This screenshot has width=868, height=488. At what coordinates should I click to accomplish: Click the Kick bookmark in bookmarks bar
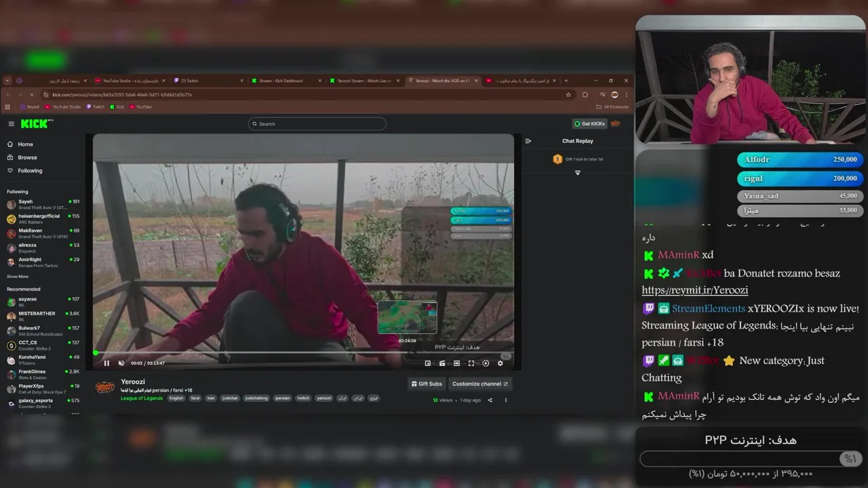pos(117,107)
